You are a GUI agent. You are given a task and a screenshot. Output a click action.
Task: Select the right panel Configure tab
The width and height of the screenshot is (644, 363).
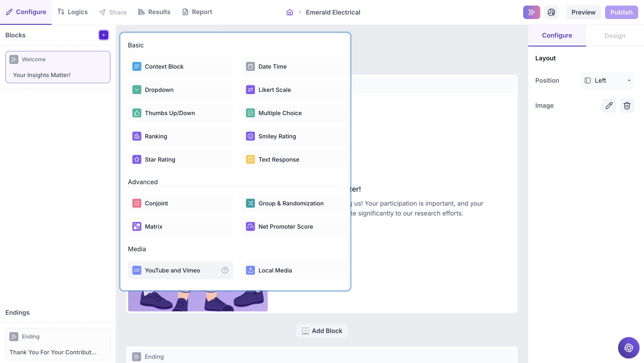coord(557,36)
